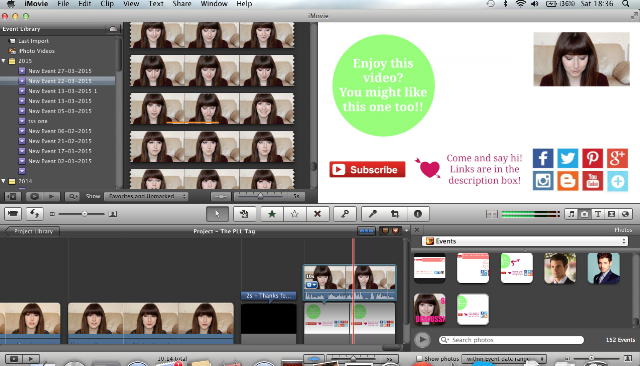Open timeline options arrow menu
The width and height of the screenshot is (640, 366).
point(407,231)
